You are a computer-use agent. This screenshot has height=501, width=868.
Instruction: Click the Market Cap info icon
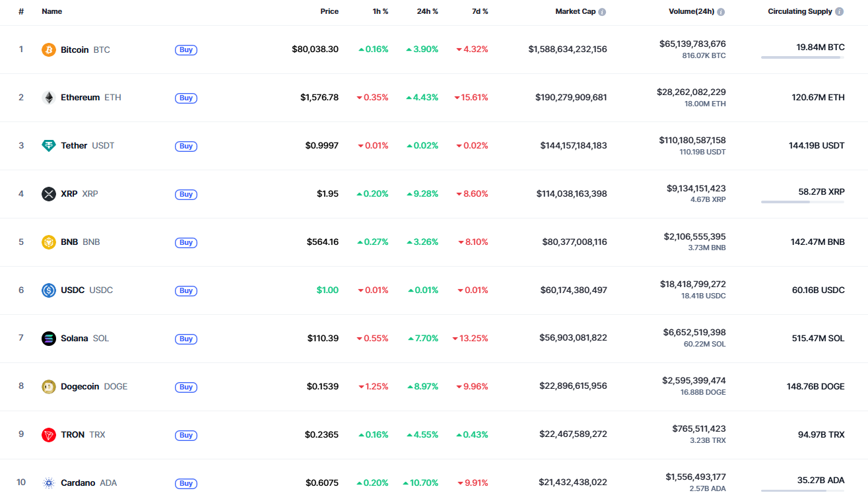tap(602, 12)
